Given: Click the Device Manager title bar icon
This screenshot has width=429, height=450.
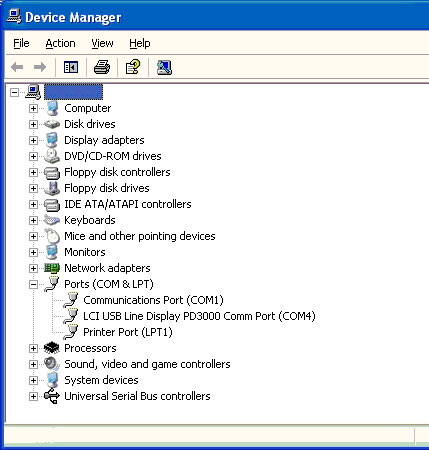Looking at the screenshot, I should tap(14, 16).
